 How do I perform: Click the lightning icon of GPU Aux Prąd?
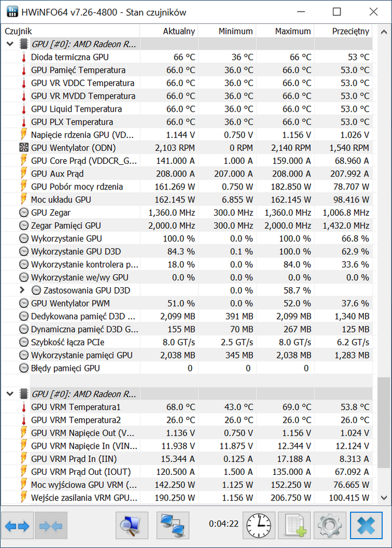coord(24,173)
